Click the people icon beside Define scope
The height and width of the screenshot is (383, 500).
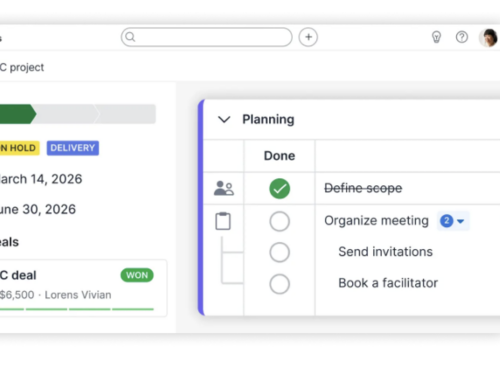click(x=224, y=188)
